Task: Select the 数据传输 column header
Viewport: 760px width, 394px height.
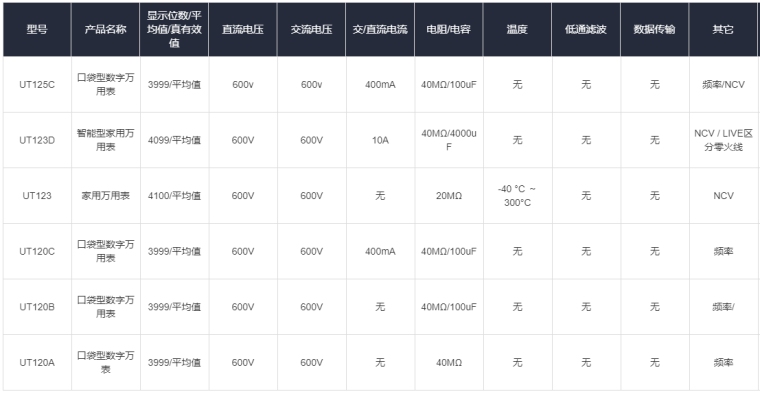Action: 654,29
